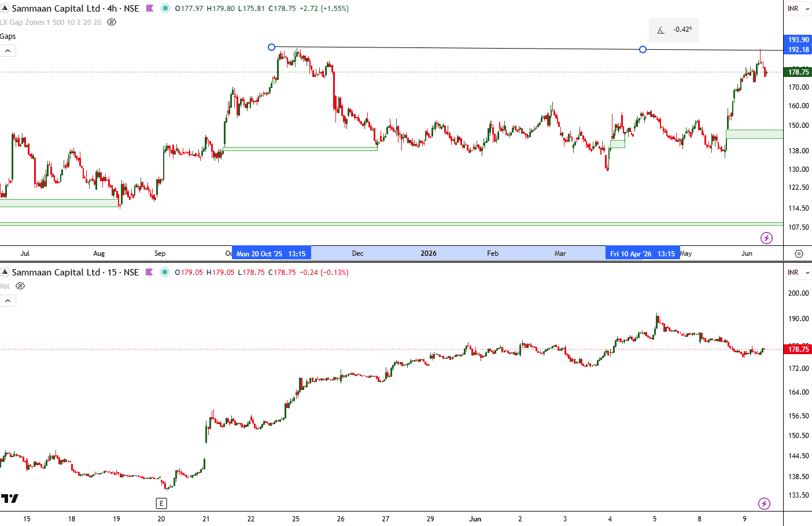Toggle visibility of Vol indicator
The width and height of the screenshot is (812, 526).
pyautogui.click(x=20, y=286)
